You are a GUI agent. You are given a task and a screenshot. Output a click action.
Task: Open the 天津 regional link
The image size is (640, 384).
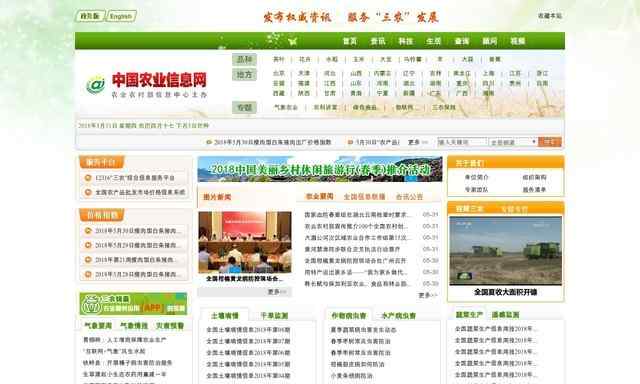tap(304, 73)
